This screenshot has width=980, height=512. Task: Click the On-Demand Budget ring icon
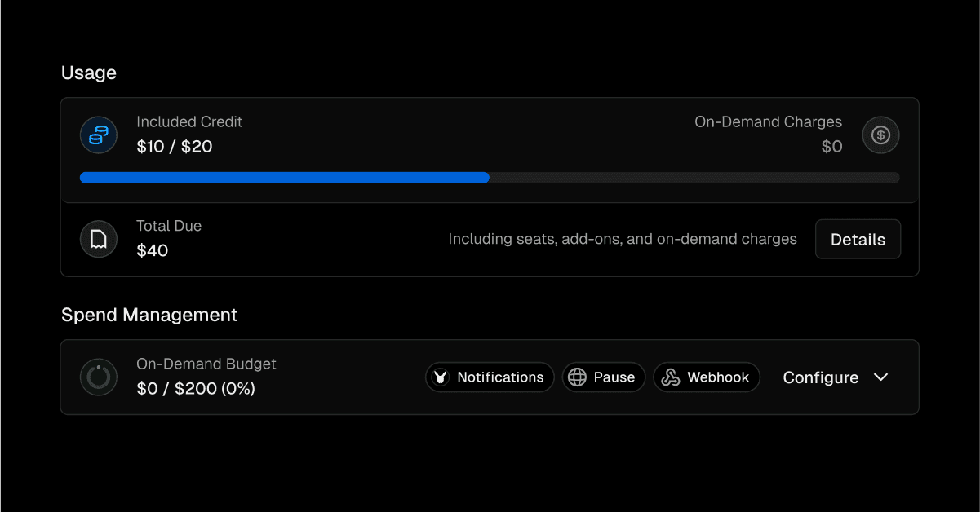pos(98,377)
